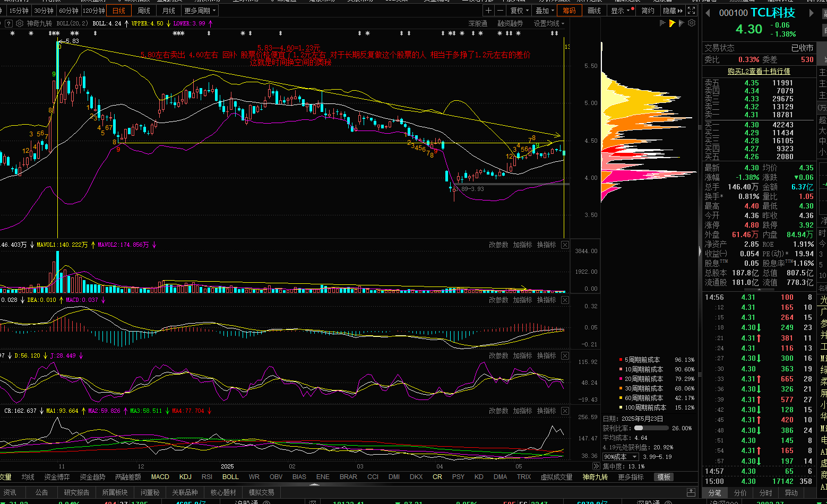
Task: Zoom in chart with plus icon
Action: (x=488, y=11)
